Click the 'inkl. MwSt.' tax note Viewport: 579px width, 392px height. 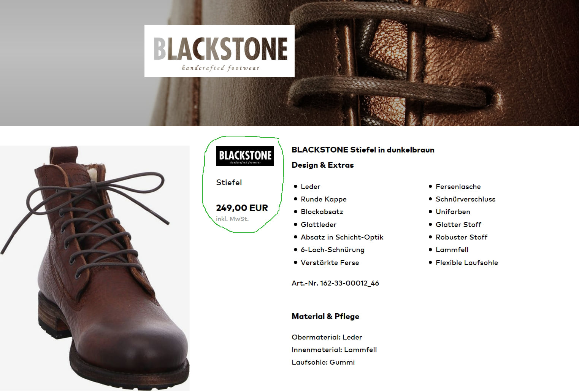[232, 219]
